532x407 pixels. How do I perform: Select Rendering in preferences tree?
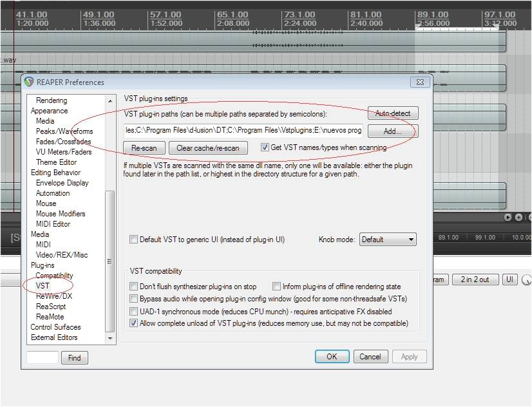click(52, 100)
